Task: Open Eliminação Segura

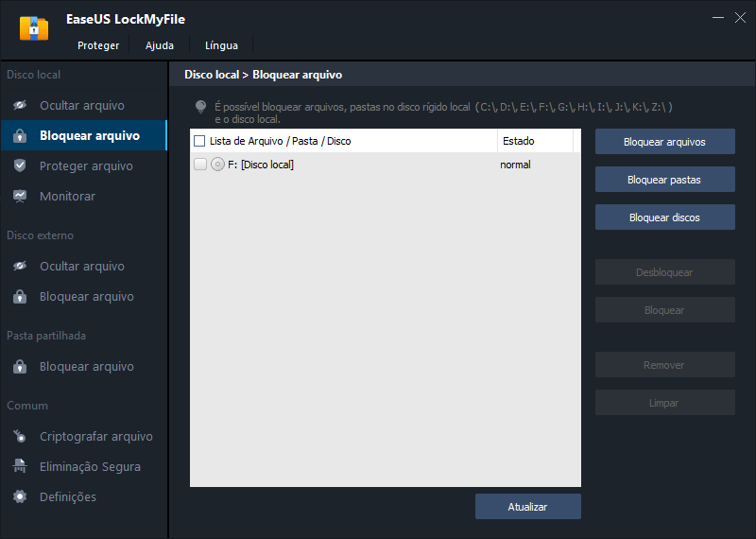Action: click(x=84, y=466)
